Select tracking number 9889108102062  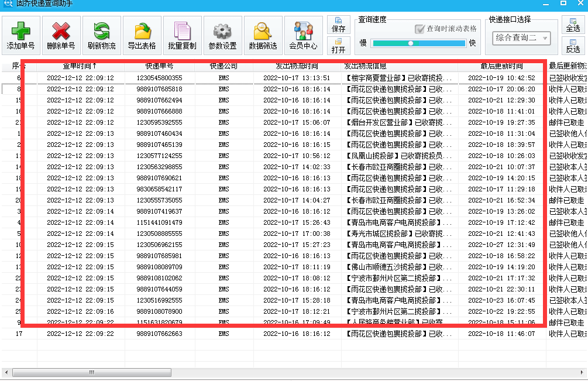[159, 278]
